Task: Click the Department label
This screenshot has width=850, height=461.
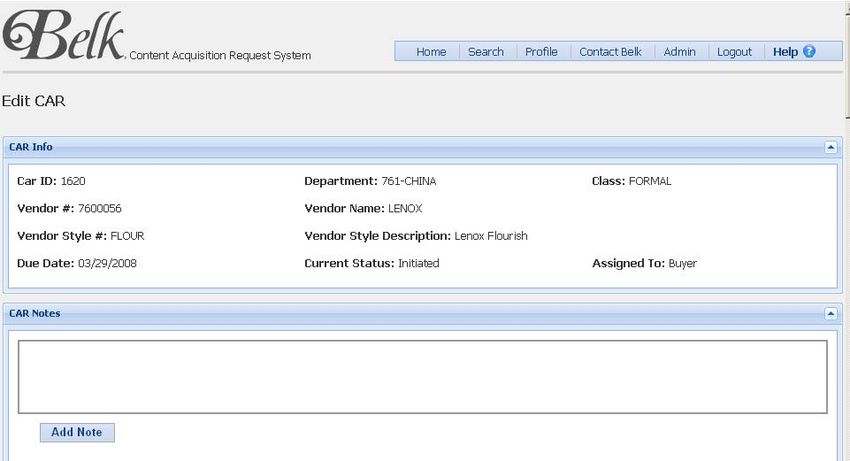Action: coord(341,181)
